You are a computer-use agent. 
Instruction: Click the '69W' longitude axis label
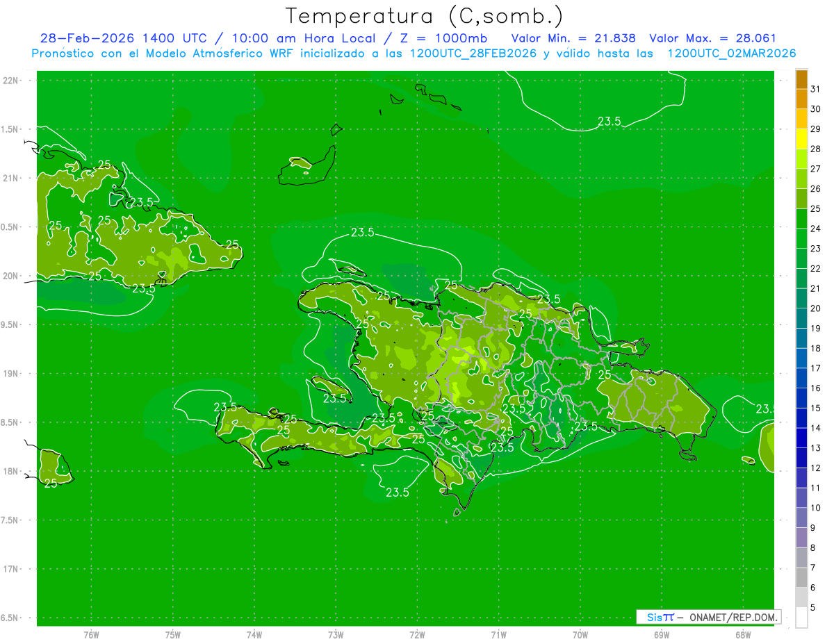coord(662,634)
